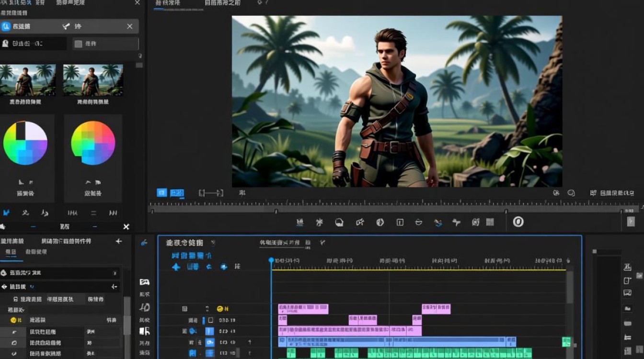Toggle the small square box in the second track header

coord(210,320)
